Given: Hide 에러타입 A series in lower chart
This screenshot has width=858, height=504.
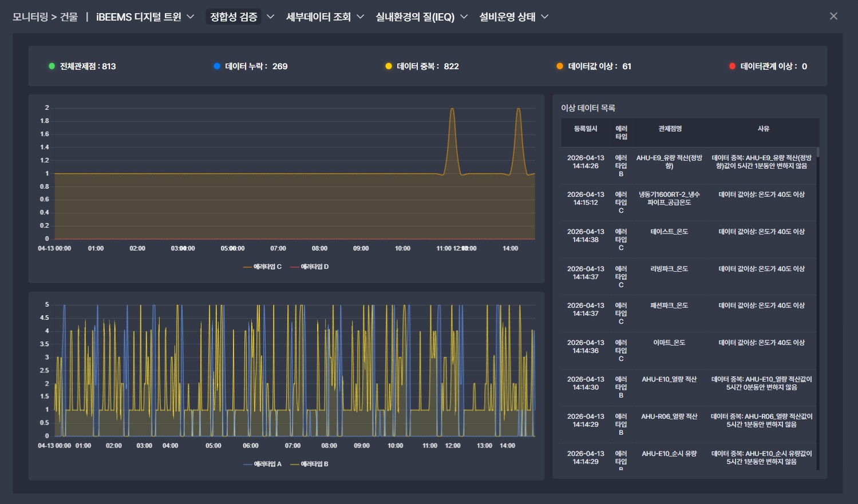Looking at the screenshot, I should 262,464.
